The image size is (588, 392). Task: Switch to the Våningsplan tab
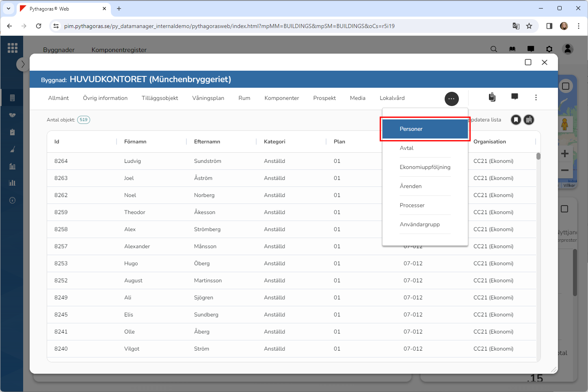click(x=208, y=98)
